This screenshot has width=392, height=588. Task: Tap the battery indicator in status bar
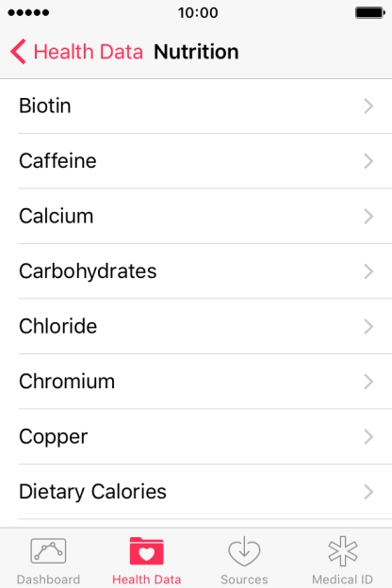(x=370, y=13)
